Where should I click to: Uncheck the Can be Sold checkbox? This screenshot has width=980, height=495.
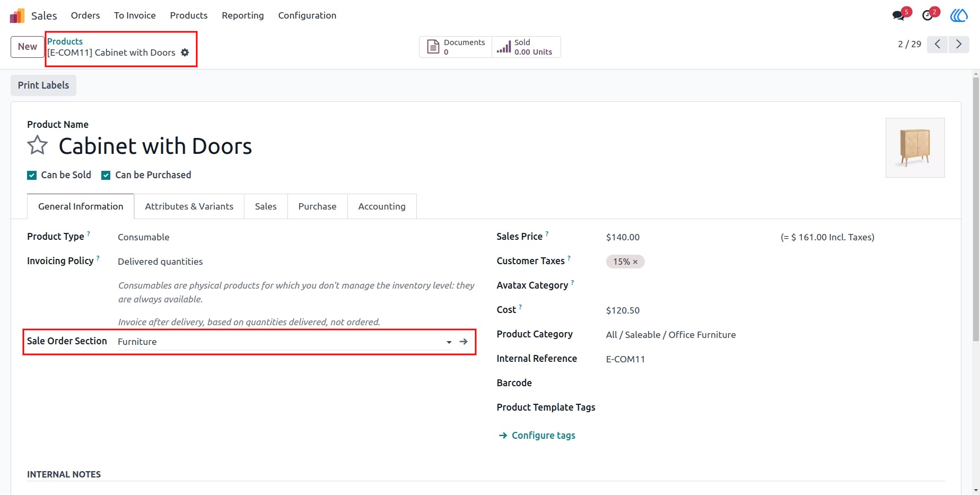[32, 176]
